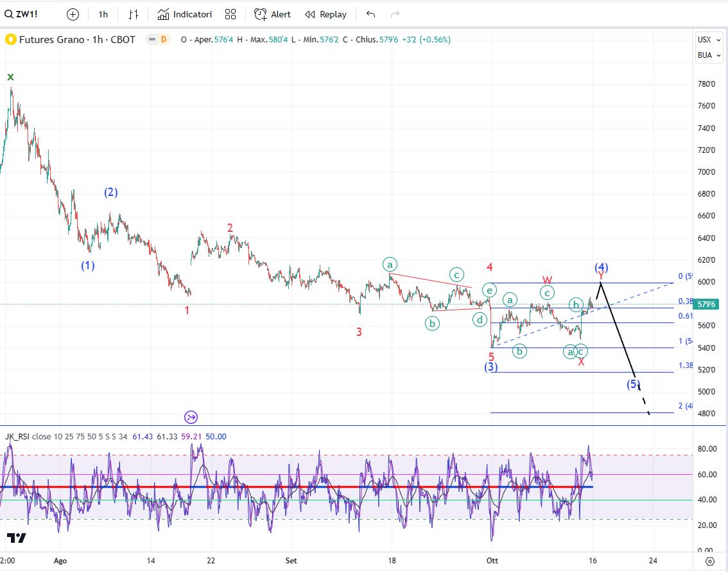728x573 pixels.
Task: Select the red 1 wave label
Action: point(187,310)
